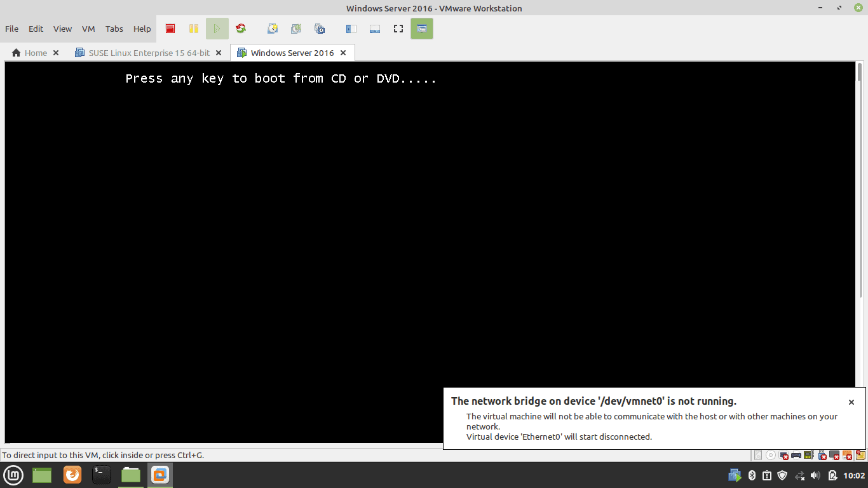Open green Files folder beside terminal icon
Image resolution: width=868 pixels, height=488 pixels.
pyautogui.click(x=131, y=475)
